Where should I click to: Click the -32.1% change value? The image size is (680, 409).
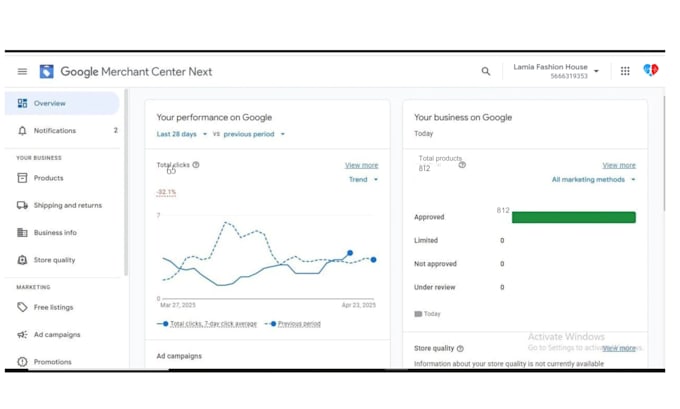pyautogui.click(x=166, y=192)
